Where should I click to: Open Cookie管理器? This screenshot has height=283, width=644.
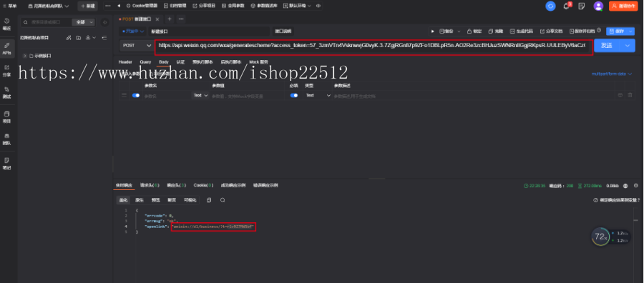pyautogui.click(x=142, y=6)
